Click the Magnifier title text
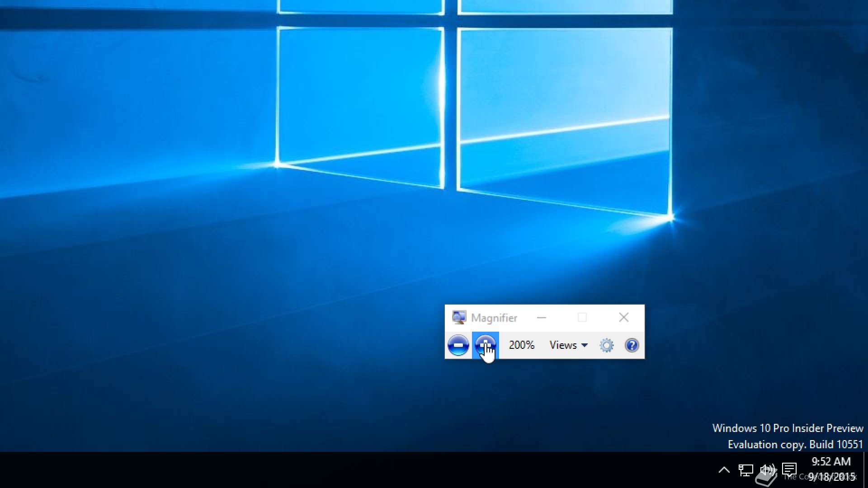The width and height of the screenshot is (868, 488). (x=494, y=318)
